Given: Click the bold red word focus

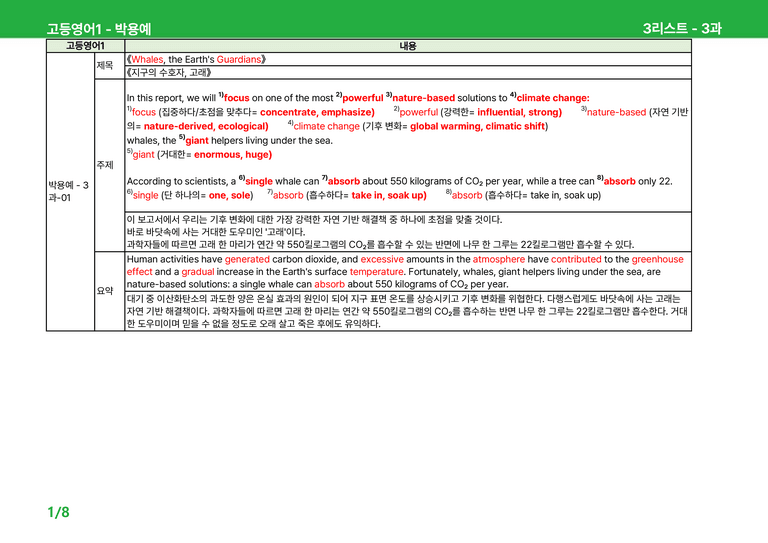Looking at the screenshot, I should 237,98.
